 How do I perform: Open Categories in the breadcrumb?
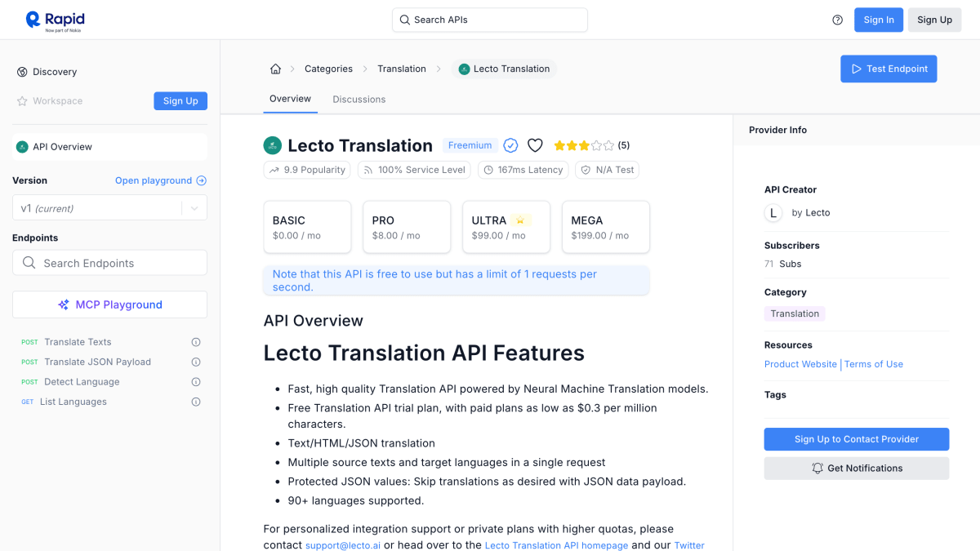tap(328, 69)
